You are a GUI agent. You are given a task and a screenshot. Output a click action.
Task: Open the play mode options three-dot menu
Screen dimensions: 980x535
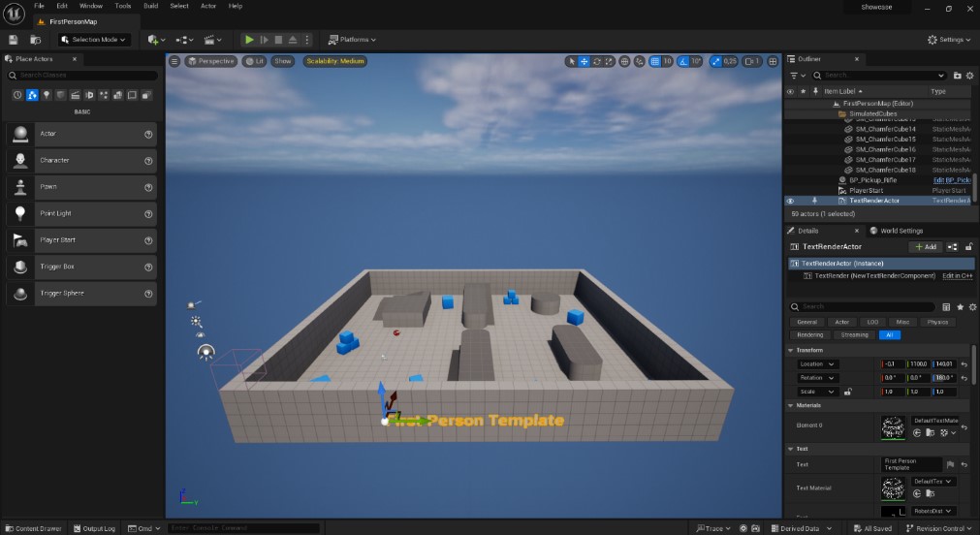pyautogui.click(x=306, y=40)
